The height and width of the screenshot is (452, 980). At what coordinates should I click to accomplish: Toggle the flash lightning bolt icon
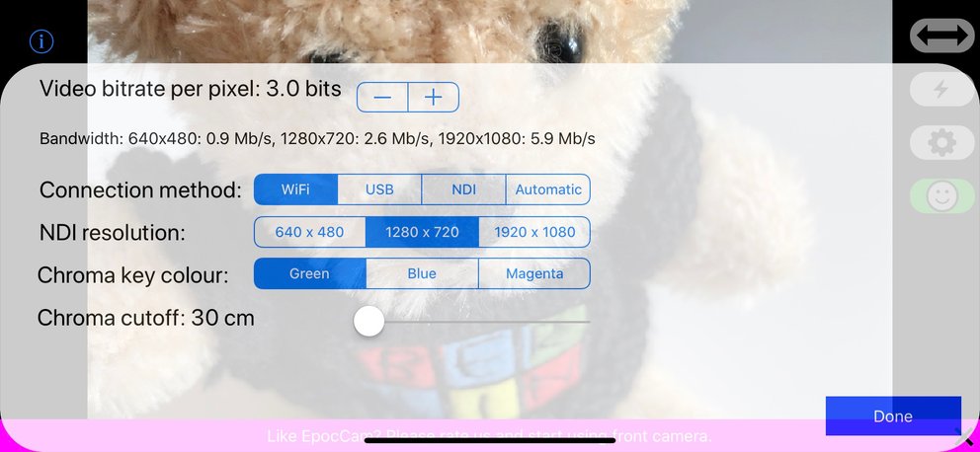coord(941,89)
